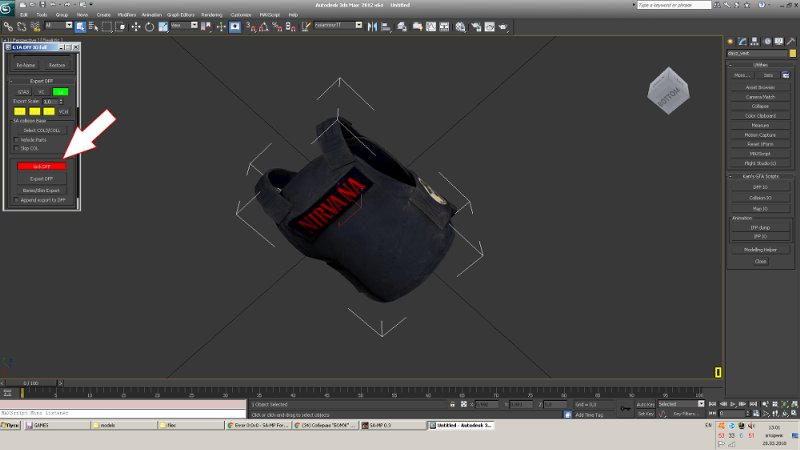Image resolution: width=800 pixels, height=450 pixels.
Task: Tick the Skip COL checkbox
Action: (16, 147)
